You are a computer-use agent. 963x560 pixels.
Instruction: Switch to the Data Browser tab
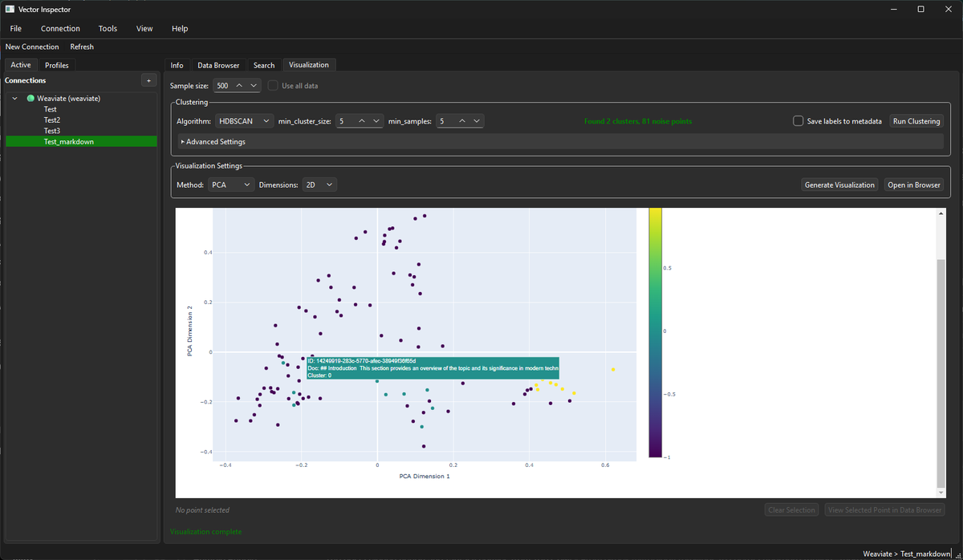(218, 65)
